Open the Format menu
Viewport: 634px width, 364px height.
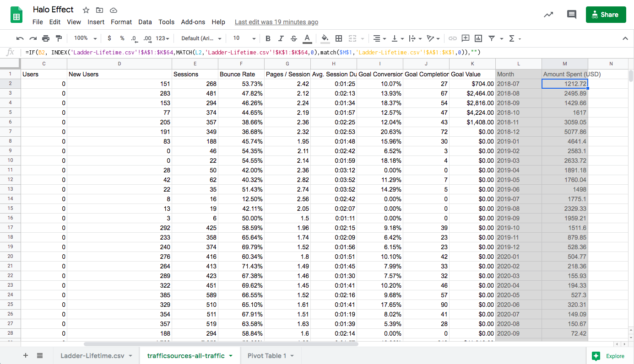(121, 22)
